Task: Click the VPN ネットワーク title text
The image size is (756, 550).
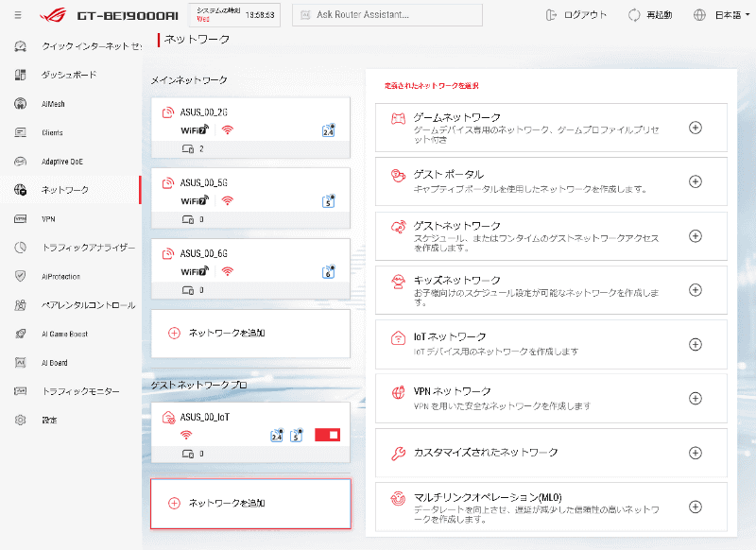Action: (x=453, y=391)
